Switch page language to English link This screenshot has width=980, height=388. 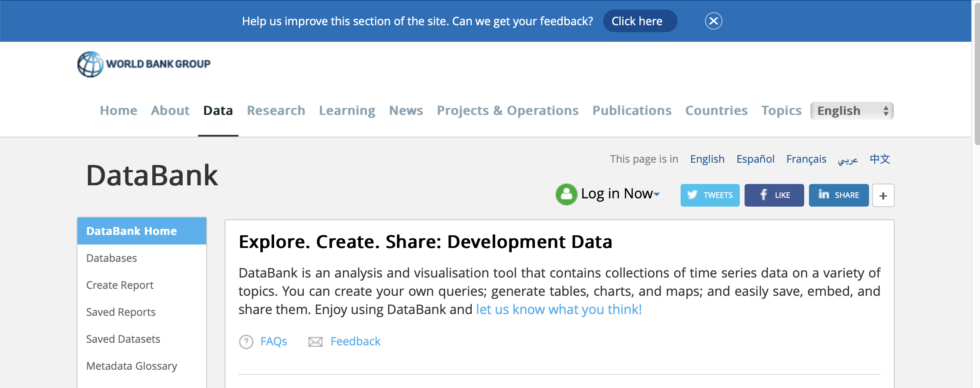point(707,159)
